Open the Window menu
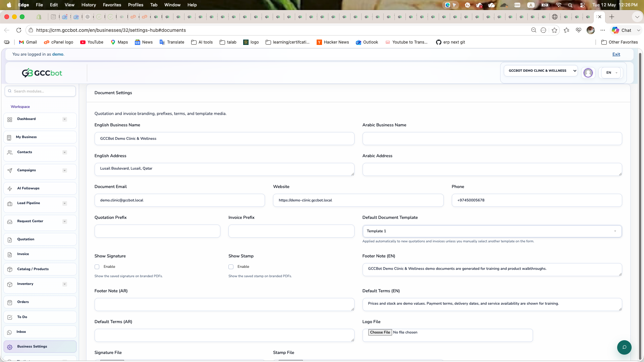Image resolution: width=644 pixels, height=362 pixels. pyautogui.click(x=172, y=5)
